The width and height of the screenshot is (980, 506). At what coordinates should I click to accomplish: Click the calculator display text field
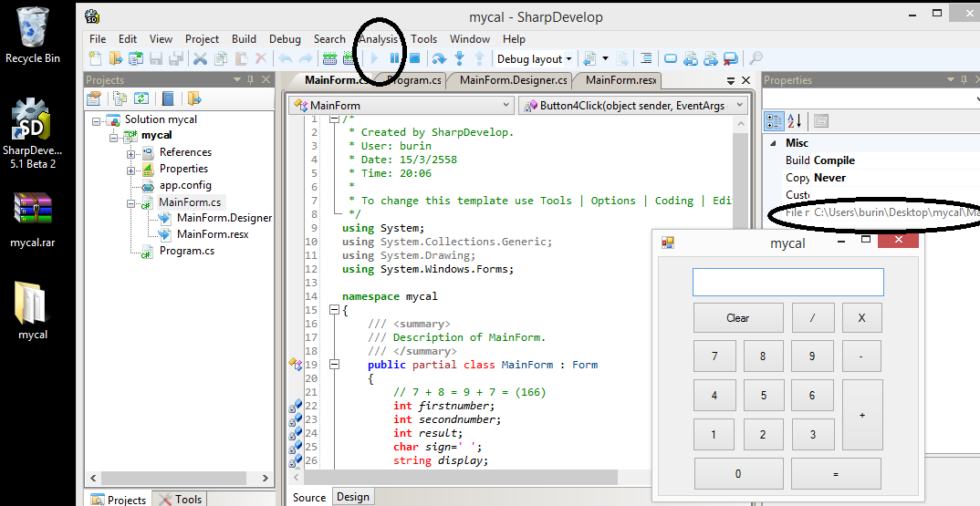point(787,282)
